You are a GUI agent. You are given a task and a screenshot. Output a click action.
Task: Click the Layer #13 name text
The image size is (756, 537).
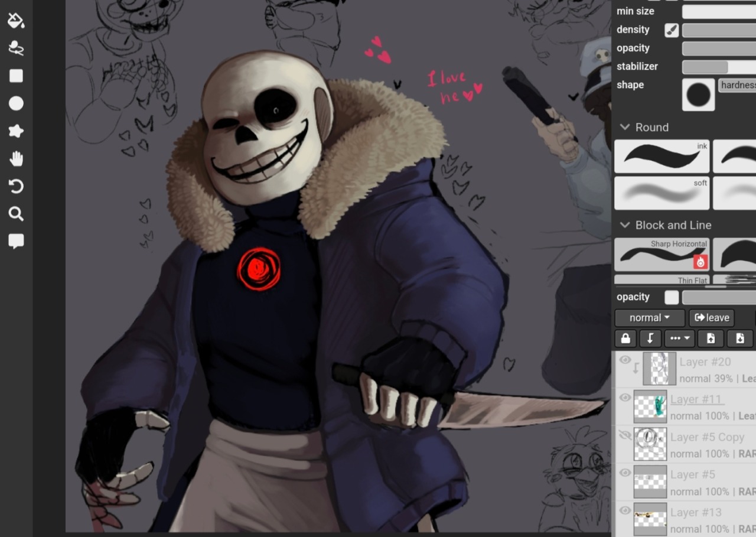pos(696,512)
